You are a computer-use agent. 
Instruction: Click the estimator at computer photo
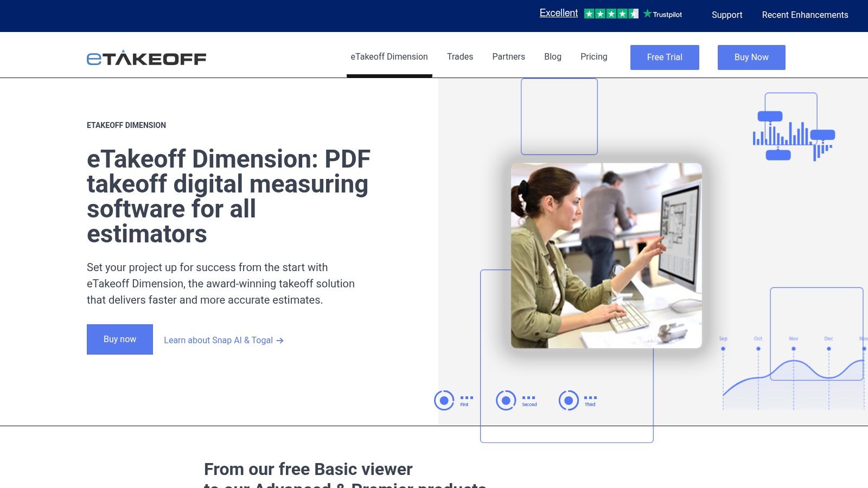(x=607, y=255)
